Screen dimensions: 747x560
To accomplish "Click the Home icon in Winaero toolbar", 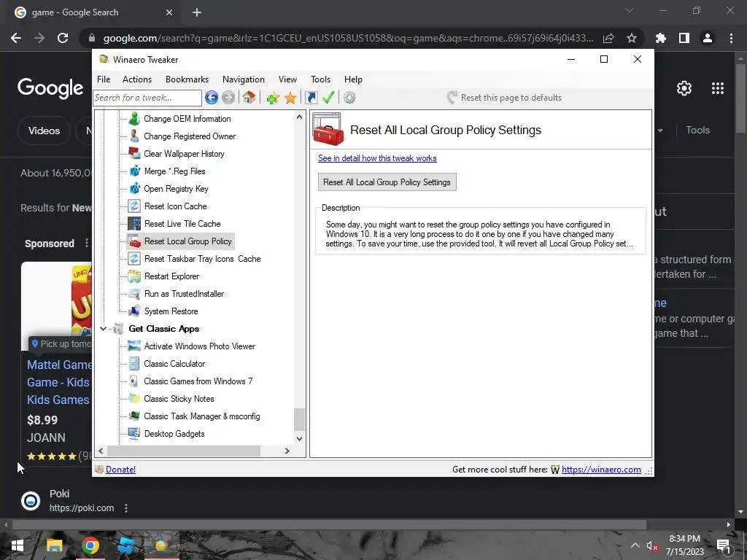I will tap(249, 98).
